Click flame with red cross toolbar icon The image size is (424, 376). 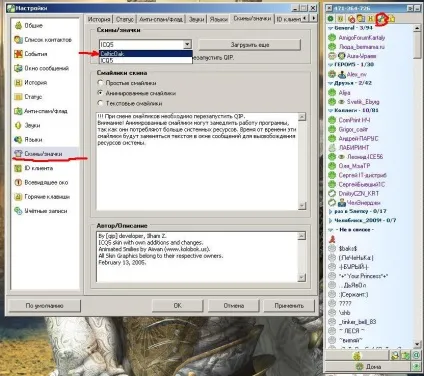351,19
